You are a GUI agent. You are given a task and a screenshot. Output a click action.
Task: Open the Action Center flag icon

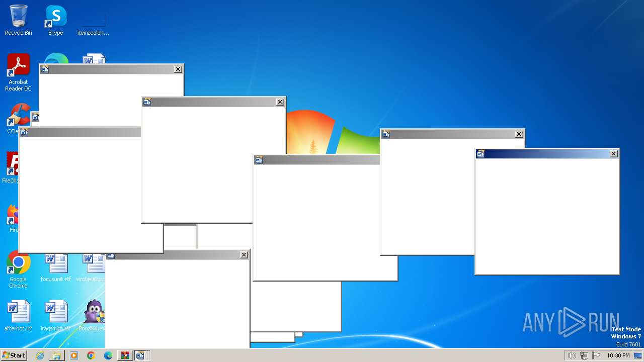point(597,355)
